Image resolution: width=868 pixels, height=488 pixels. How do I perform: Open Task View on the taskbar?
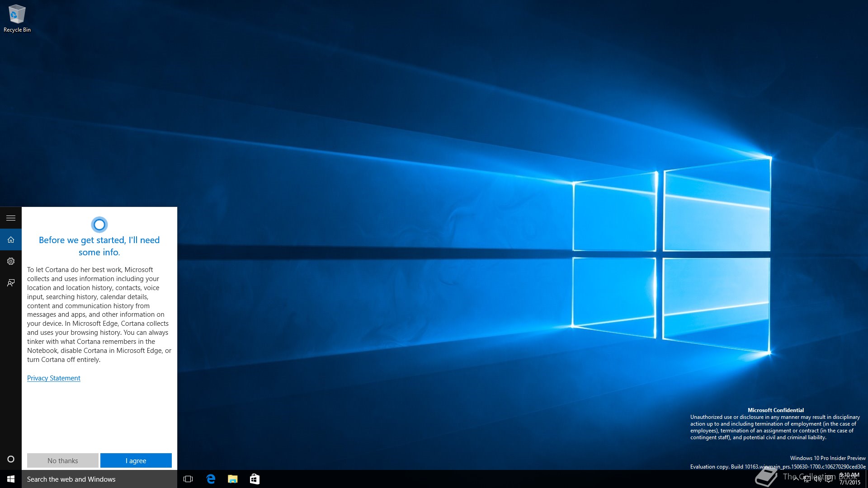(x=188, y=479)
